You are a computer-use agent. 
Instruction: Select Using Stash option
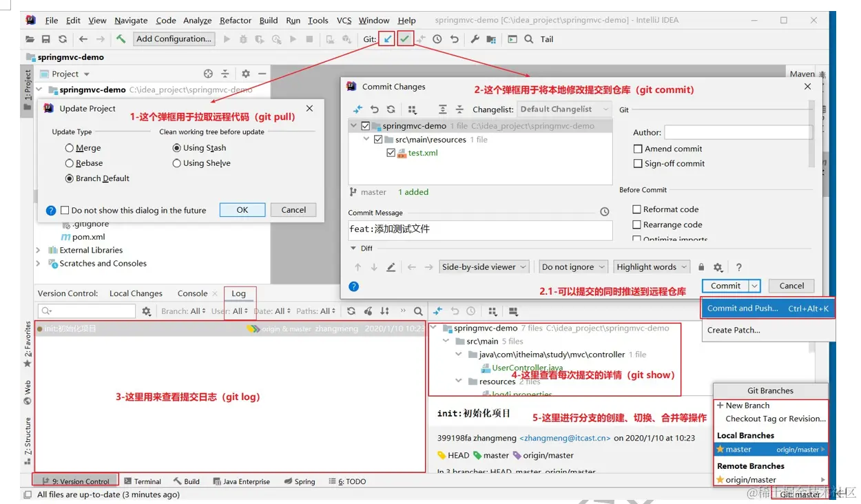177,148
